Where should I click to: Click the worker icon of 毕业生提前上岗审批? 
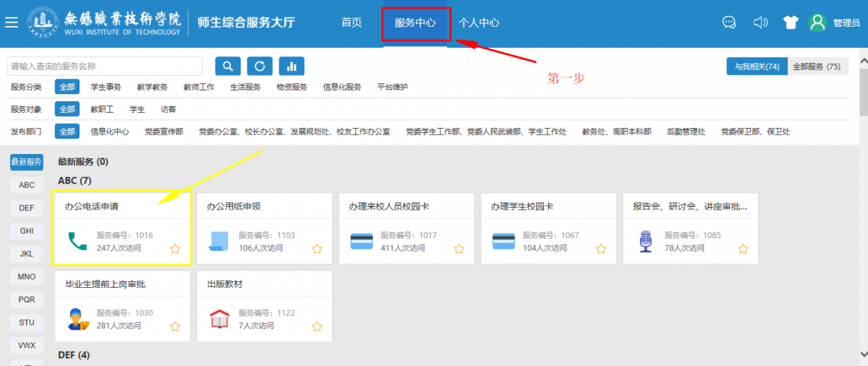pyautogui.click(x=77, y=319)
